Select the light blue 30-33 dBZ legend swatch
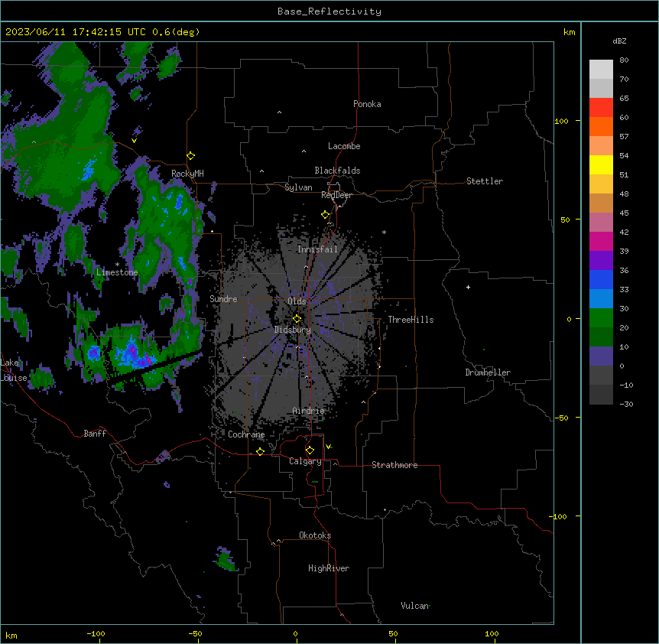 [601, 299]
